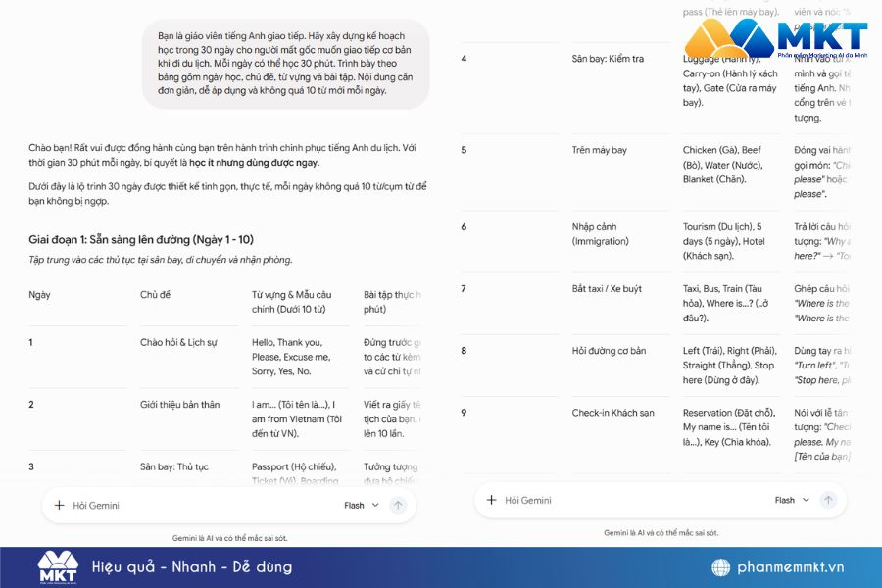Click cell 'Sân bay: Thủ tục'
The width and height of the screenshot is (882, 588).
pos(174,466)
